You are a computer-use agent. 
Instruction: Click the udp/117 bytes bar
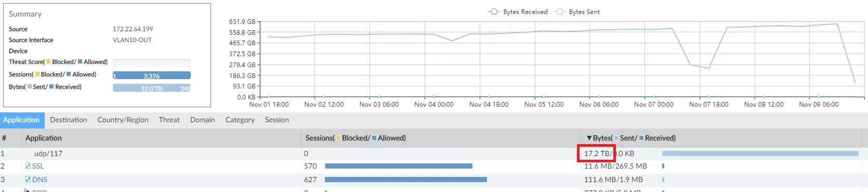coord(760,153)
